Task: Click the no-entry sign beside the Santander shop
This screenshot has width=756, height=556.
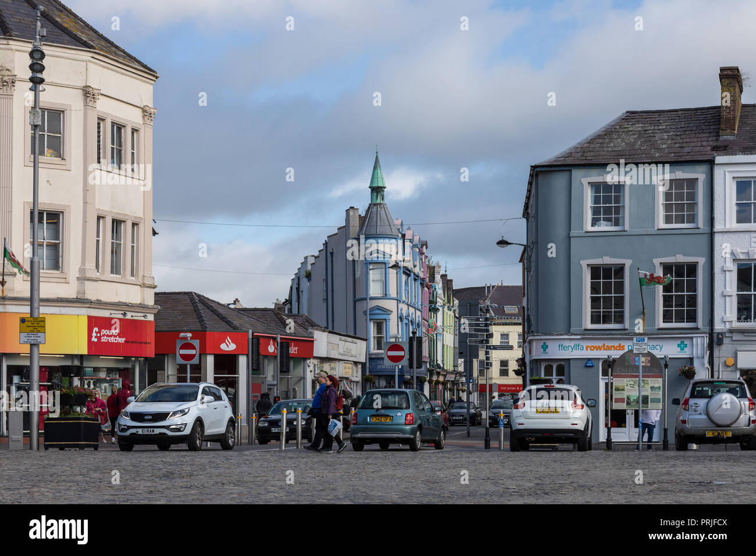Action: point(187,352)
